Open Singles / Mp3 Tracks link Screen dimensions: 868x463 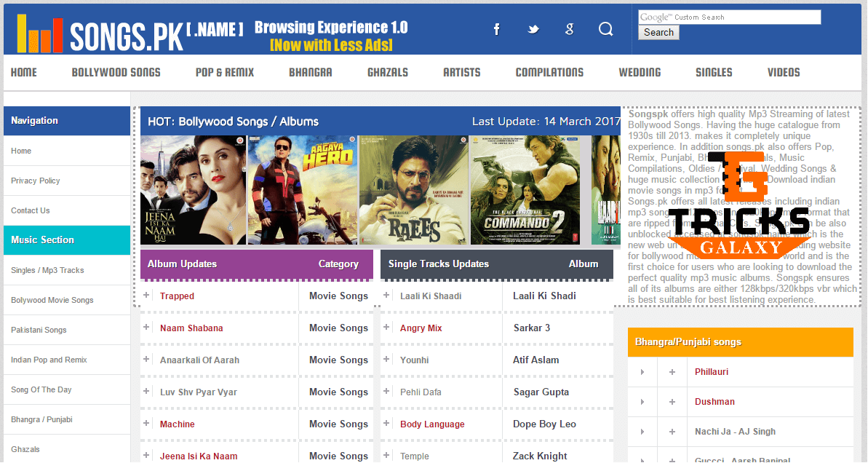tap(47, 270)
